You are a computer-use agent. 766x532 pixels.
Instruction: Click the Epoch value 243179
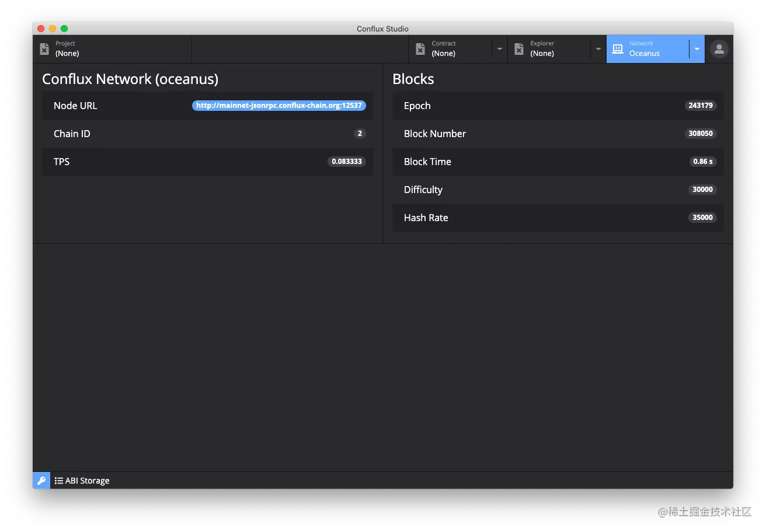[701, 106]
